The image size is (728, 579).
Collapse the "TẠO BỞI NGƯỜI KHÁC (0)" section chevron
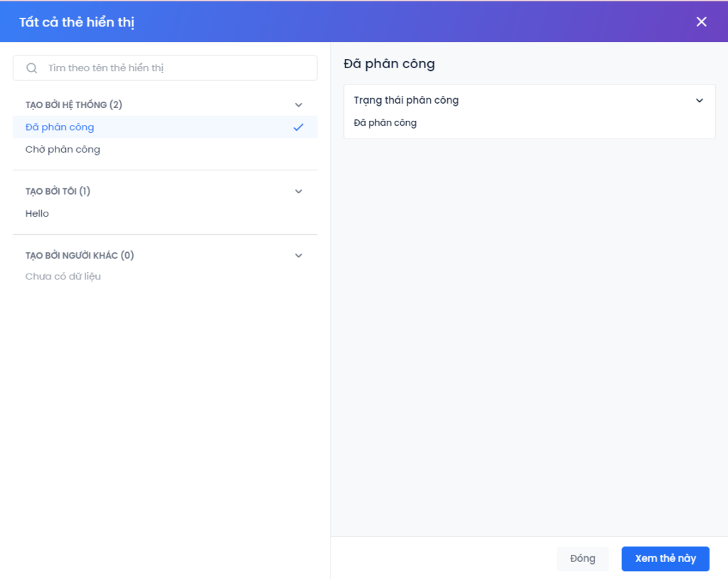coord(299,256)
